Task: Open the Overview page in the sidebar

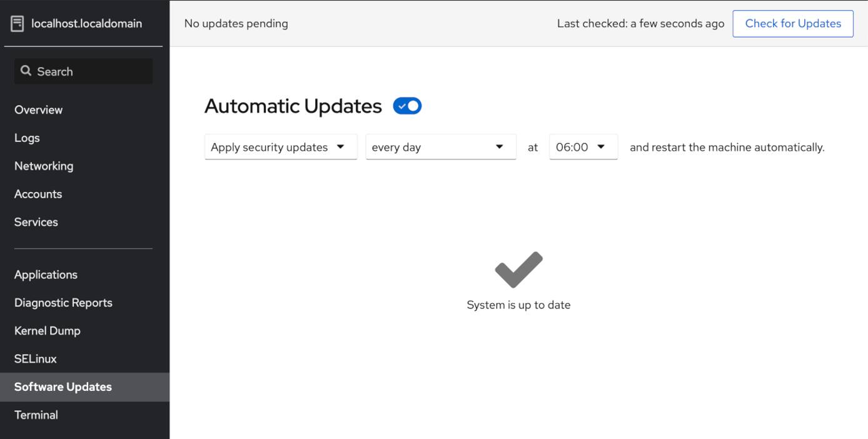Action: click(38, 109)
